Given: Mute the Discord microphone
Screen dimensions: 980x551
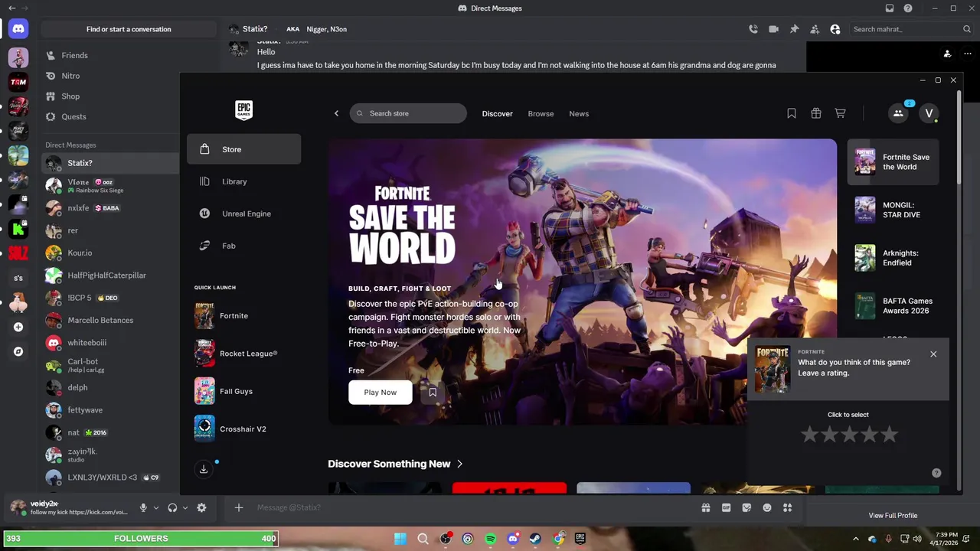Looking at the screenshot, I should click(143, 507).
